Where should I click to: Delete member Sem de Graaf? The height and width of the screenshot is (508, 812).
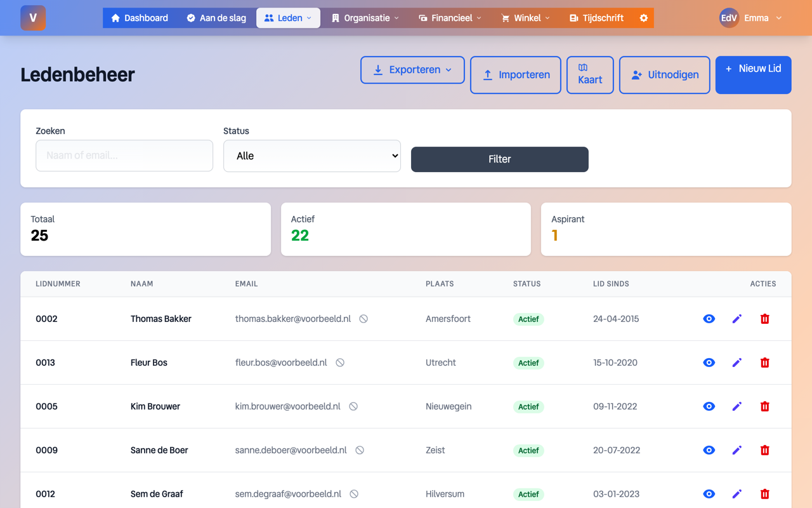(x=765, y=494)
